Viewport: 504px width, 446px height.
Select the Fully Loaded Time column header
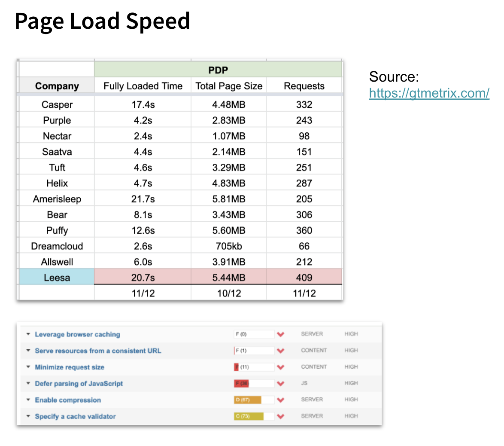(x=143, y=86)
